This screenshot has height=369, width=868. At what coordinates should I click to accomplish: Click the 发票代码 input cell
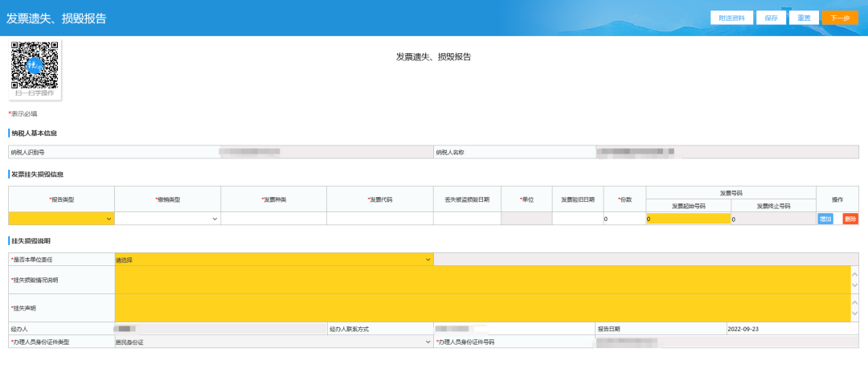[x=379, y=219]
